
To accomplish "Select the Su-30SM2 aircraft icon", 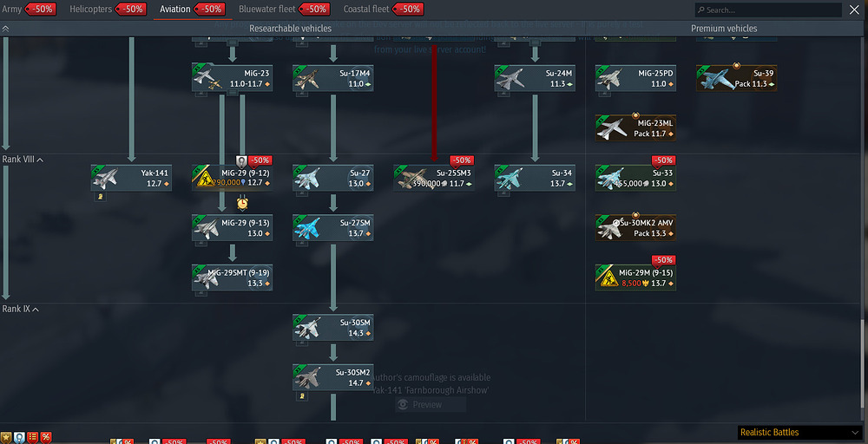I will coord(309,378).
